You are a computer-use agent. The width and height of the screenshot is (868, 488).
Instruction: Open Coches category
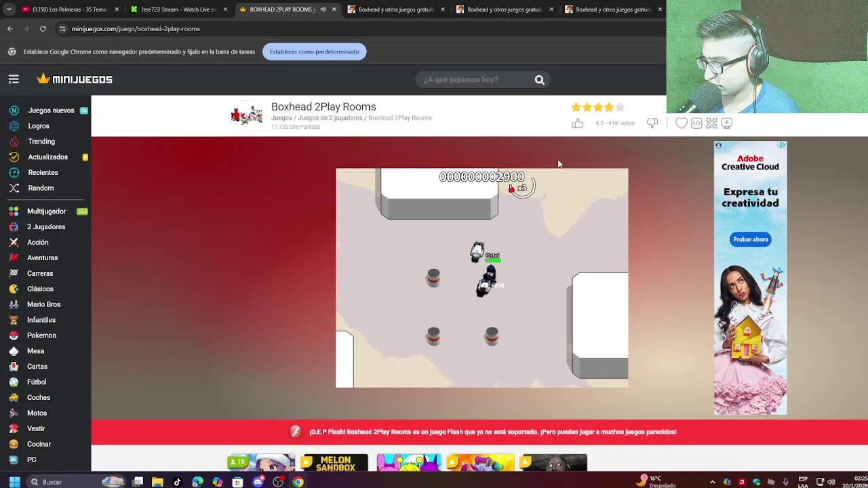pyautogui.click(x=39, y=398)
